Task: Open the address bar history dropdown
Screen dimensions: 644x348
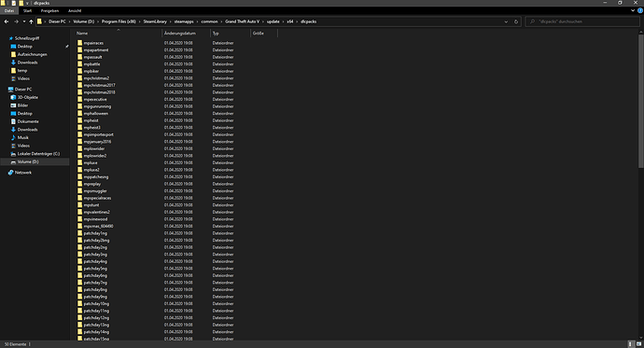Action: [x=506, y=21]
